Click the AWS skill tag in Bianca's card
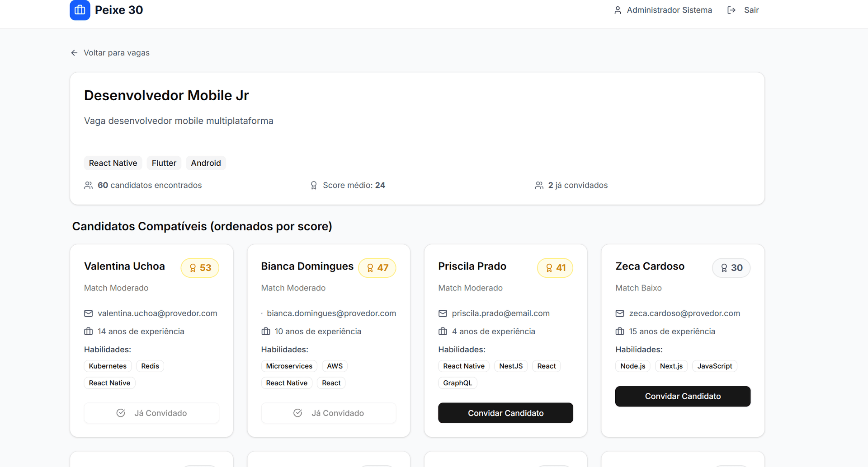Screen dimensions: 868x467 [x=335, y=366]
